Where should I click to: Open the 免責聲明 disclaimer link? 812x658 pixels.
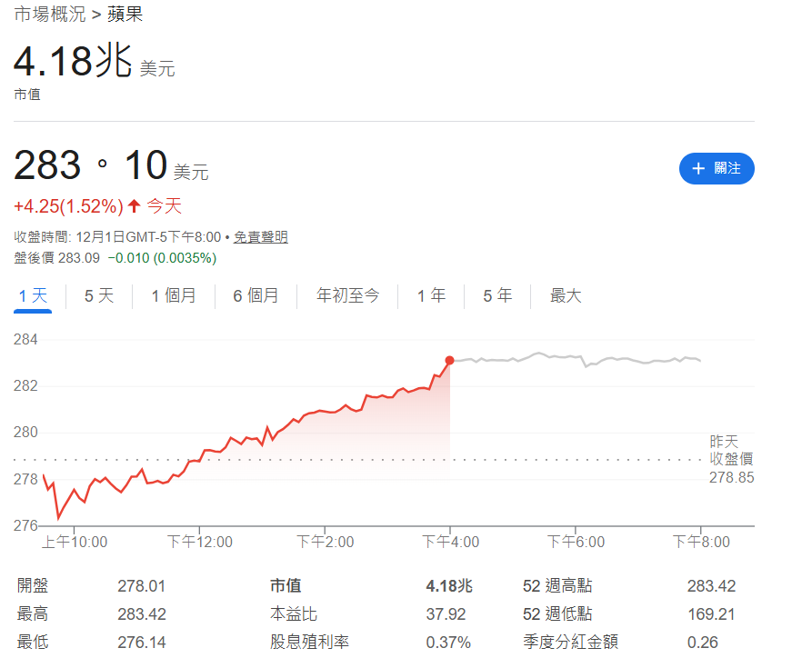click(x=260, y=237)
